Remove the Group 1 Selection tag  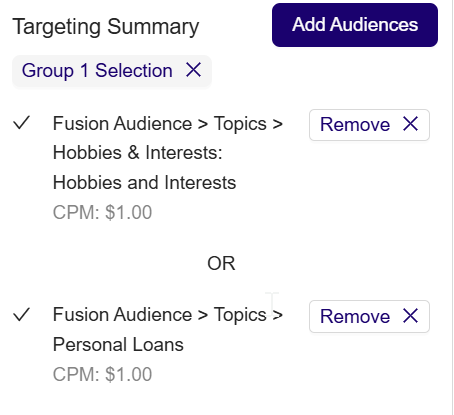(x=193, y=70)
